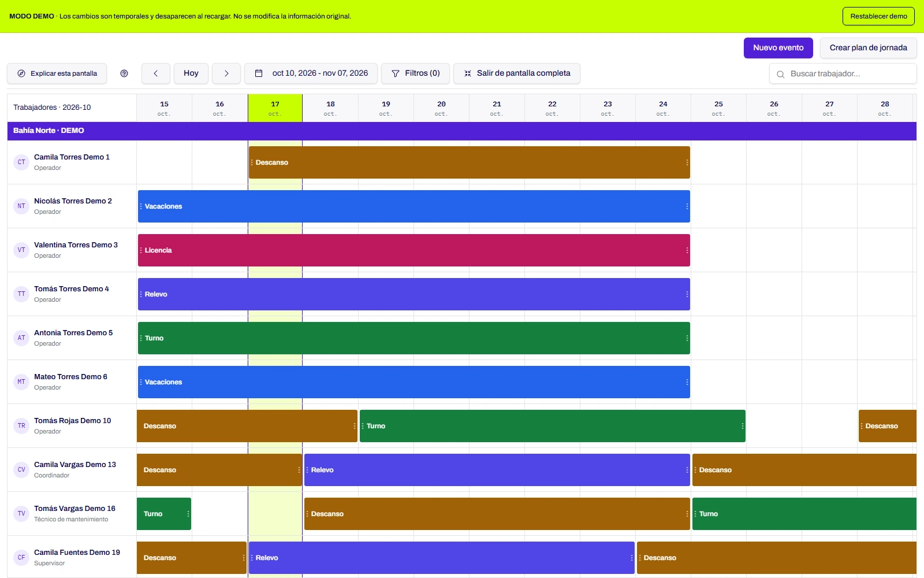Viewport: 924px width, 578px height.
Task: Grab left handle of Tomás Torres Relevo bar
Action: 141,294
